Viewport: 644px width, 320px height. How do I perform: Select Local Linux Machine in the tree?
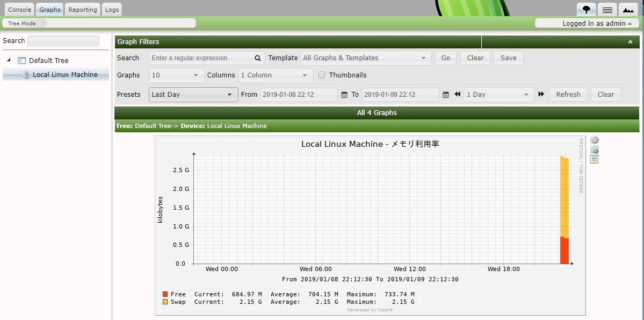[x=65, y=74]
